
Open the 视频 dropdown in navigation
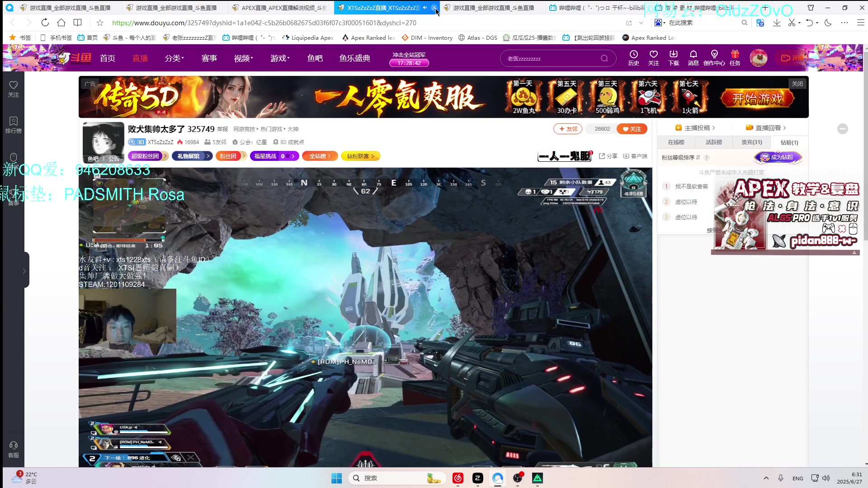point(243,58)
